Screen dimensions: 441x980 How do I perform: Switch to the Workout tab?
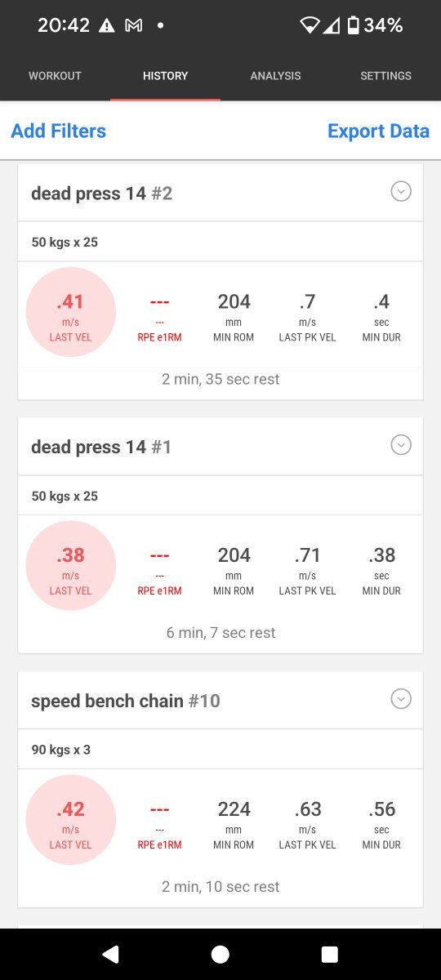click(x=55, y=76)
